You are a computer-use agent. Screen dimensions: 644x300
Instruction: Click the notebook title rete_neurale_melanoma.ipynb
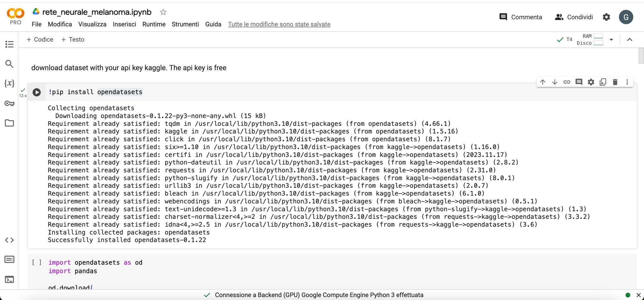tap(97, 12)
